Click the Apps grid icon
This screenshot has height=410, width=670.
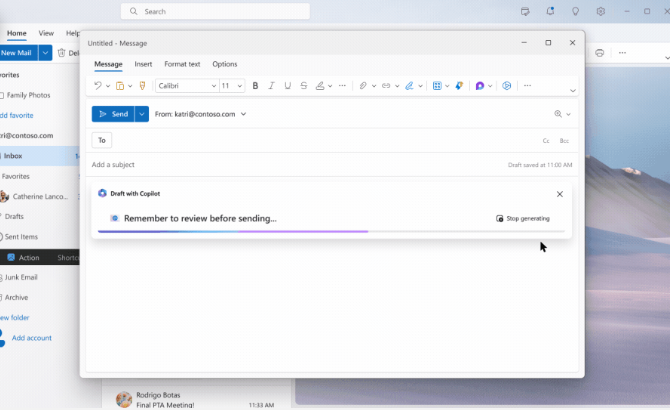(x=437, y=86)
